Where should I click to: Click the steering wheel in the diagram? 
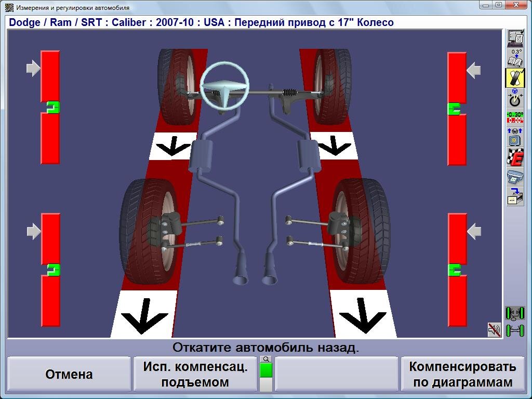coord(224,85)
